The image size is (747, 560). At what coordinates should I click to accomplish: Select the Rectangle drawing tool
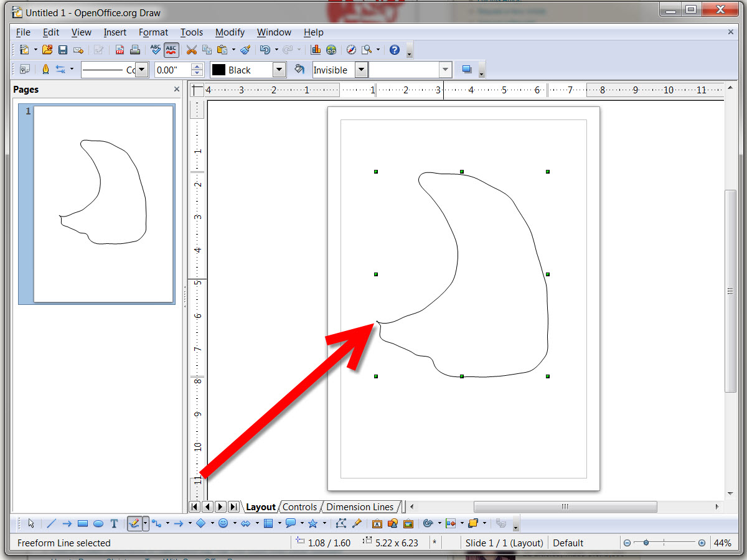[83, 523]
